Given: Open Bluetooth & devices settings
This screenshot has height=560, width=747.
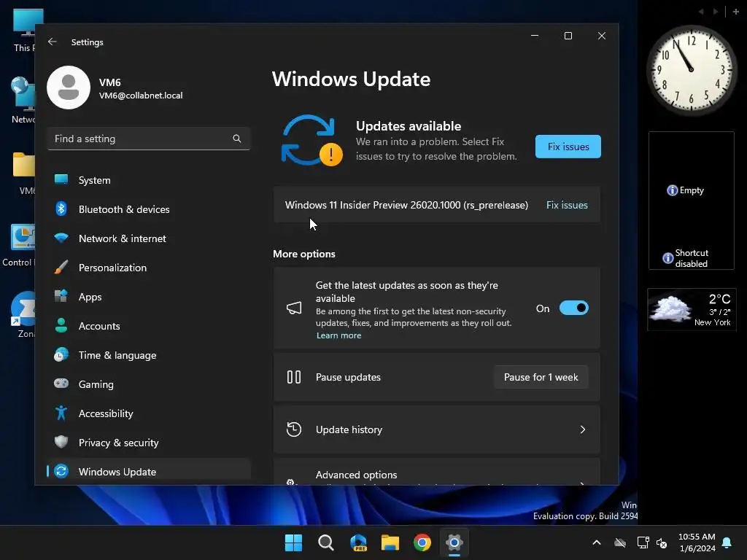Looking at the screenshot, I should (x=149, y=209).
